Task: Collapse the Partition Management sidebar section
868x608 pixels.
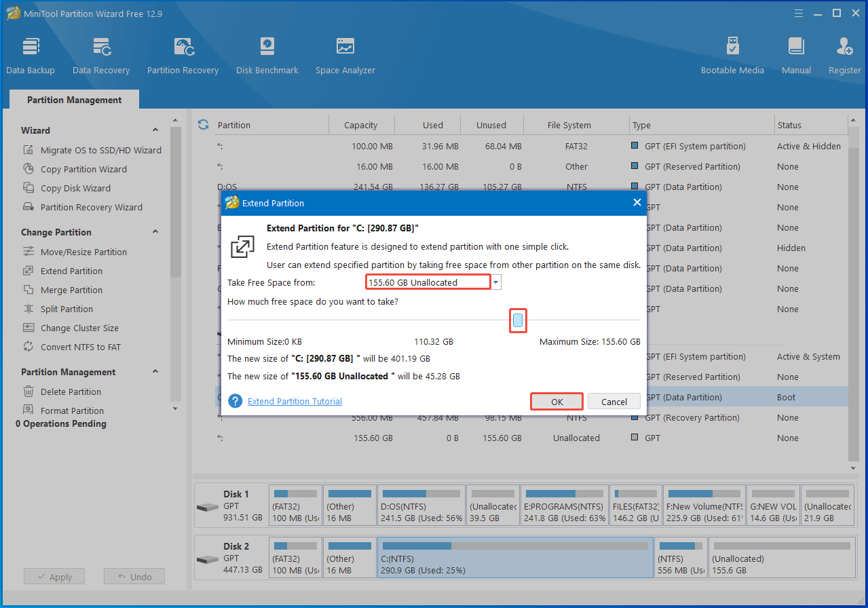Action: (x=155, y=372)
